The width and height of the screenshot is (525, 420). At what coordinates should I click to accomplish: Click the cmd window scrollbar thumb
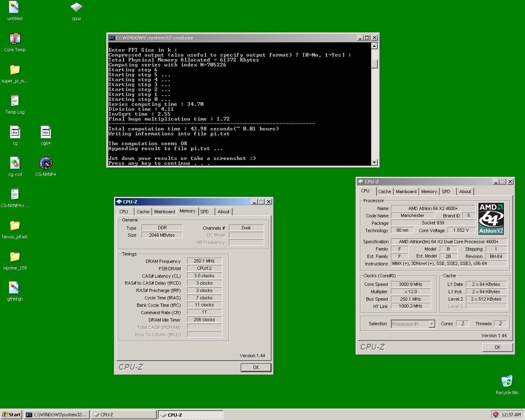[374, 64]
